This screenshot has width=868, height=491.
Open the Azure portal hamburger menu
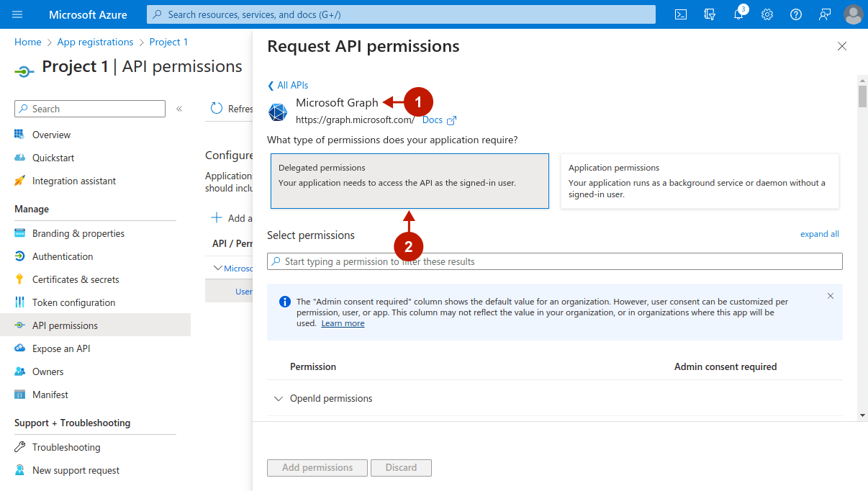[17, 14]
